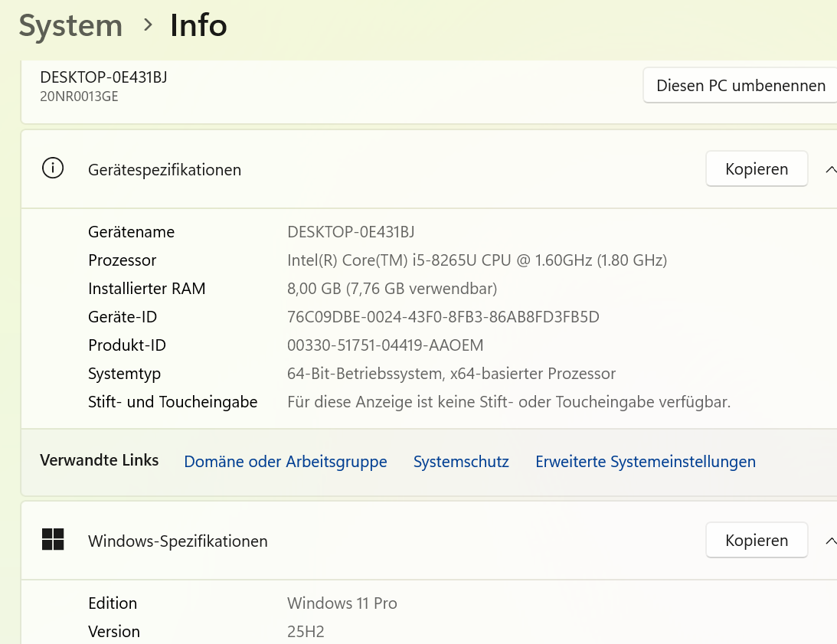Click model number 20NR0013GE
This screenshot has width=837, height=644.
(79, 96)
